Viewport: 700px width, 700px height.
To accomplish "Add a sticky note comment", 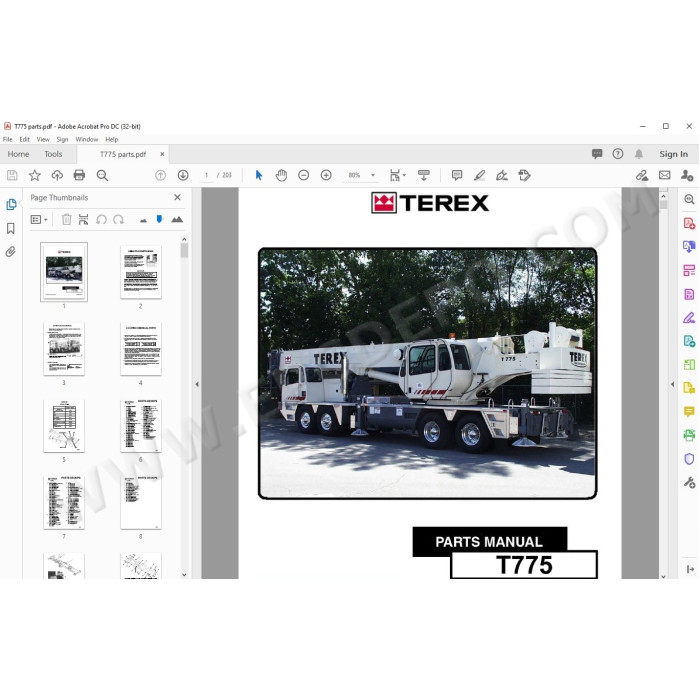I will (457, 175).
